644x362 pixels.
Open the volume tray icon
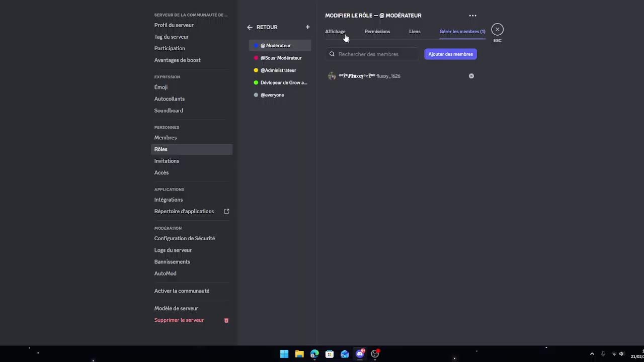(622, 354)
